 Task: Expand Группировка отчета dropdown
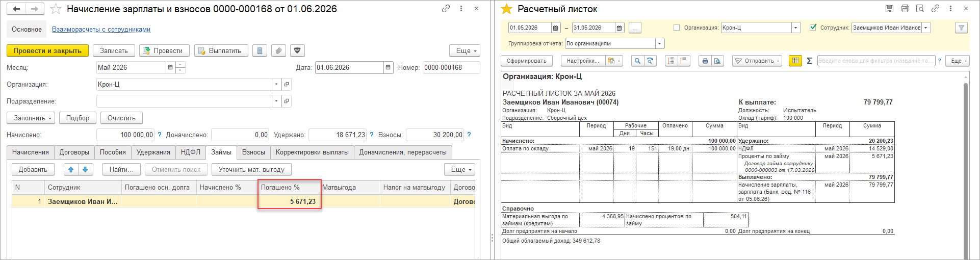[660, 43]
